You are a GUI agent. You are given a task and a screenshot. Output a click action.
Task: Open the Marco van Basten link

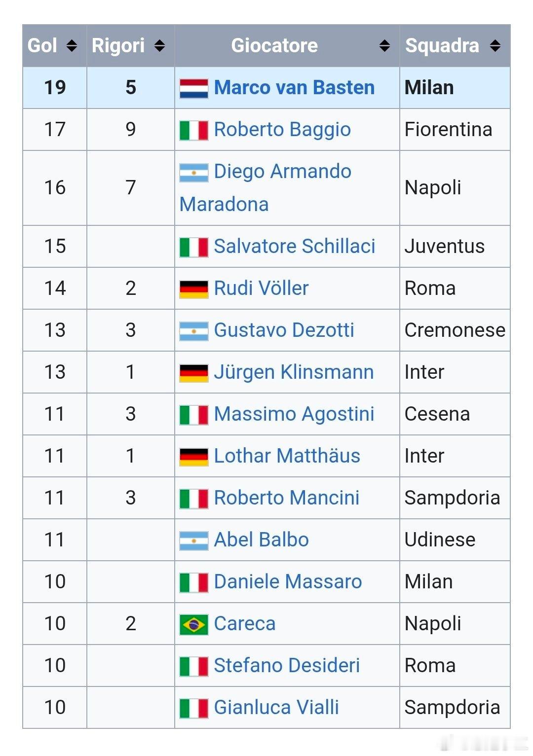[x=294, y=88]
